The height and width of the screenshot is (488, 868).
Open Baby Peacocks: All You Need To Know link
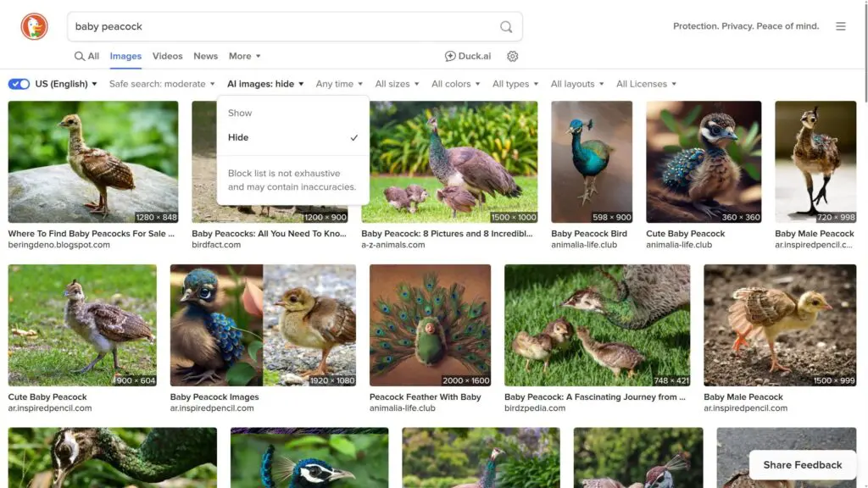[x=269, y=234]
